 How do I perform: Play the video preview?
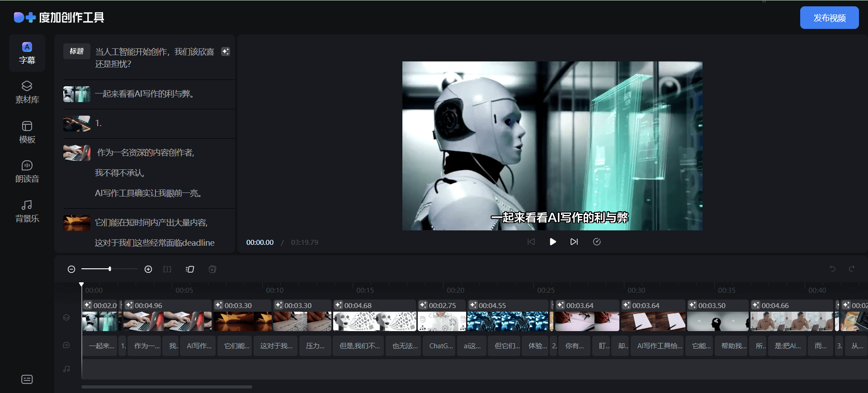coord(552,242)
